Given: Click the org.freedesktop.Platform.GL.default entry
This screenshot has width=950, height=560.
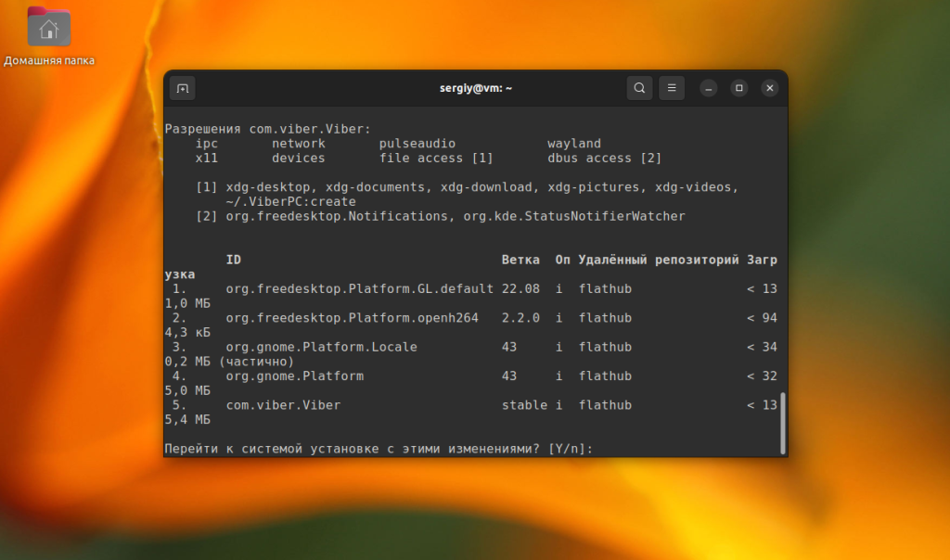Looking at the screenshot, I should [x=360, y=288].
